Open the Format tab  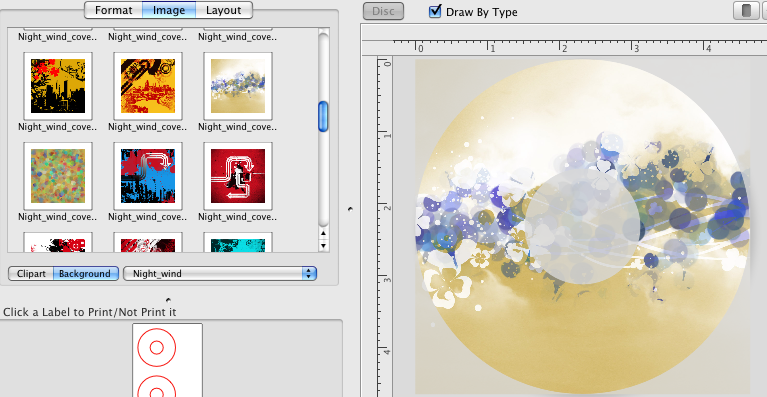pyautogui.click(x=113, y=10)
